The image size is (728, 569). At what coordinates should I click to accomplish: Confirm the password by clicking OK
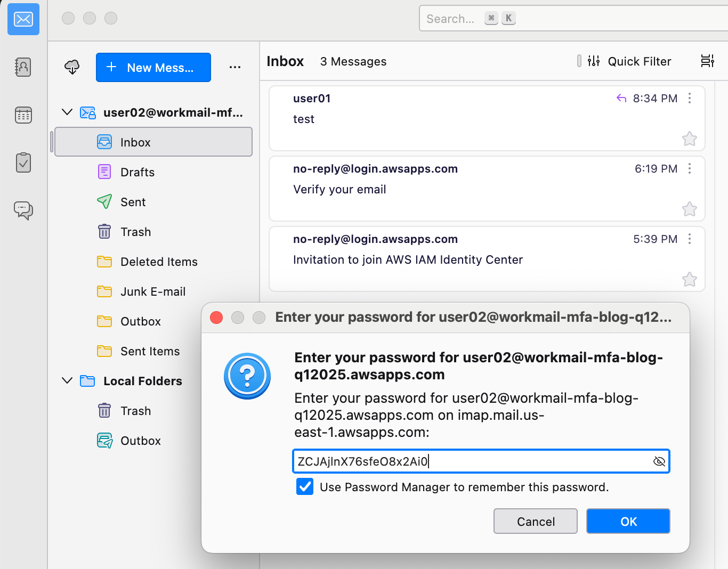click(x=628, y=521)
